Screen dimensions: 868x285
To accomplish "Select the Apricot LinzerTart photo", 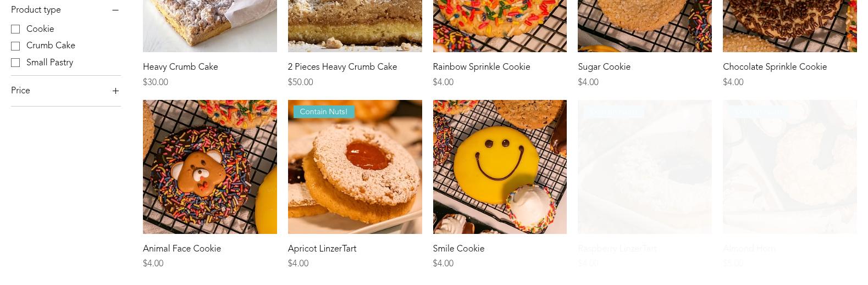I will coord(355,167).
